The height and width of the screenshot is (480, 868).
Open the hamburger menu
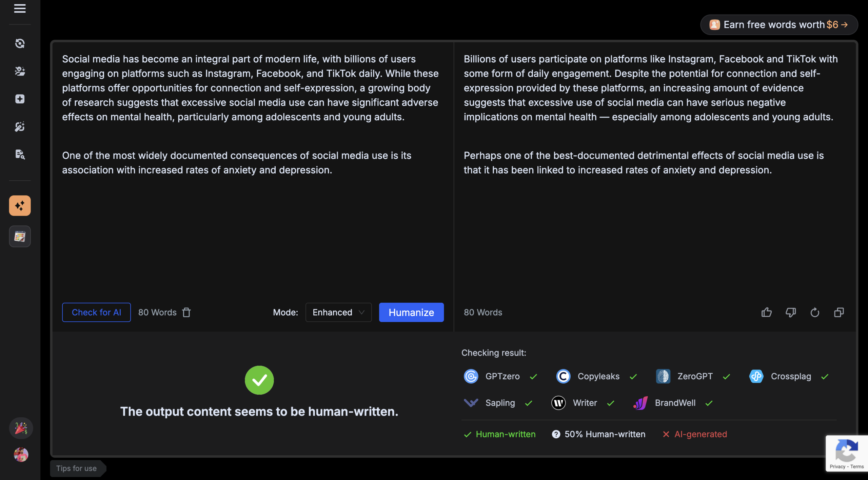tap(20, 8)
